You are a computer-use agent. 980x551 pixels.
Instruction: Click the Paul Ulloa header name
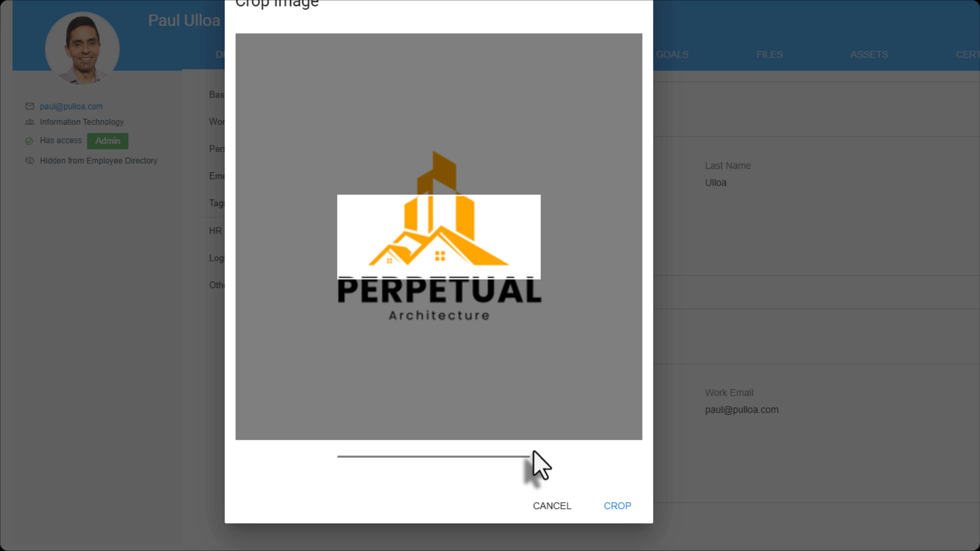pyautogui.click(x=184, y=20)
